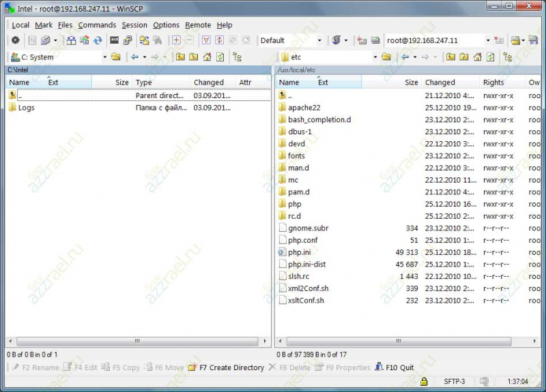Open the Commands menu
546x392 pixels.
pos(97,25)
